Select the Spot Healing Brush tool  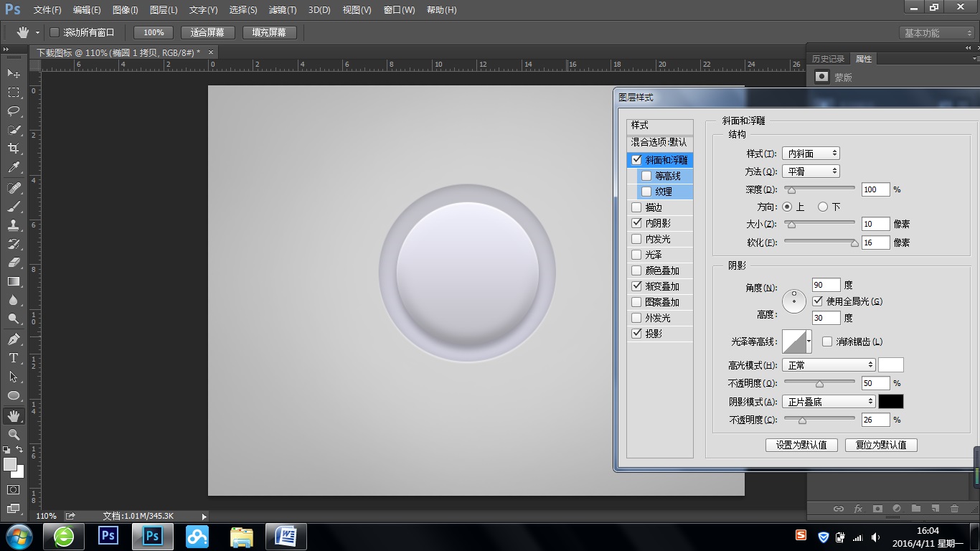tap(14, 188)
